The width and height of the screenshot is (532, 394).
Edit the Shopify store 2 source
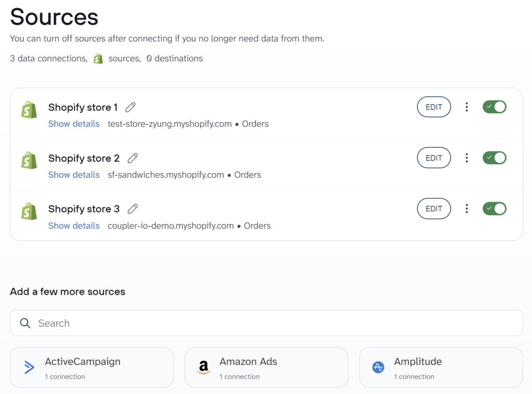point(434,158)
